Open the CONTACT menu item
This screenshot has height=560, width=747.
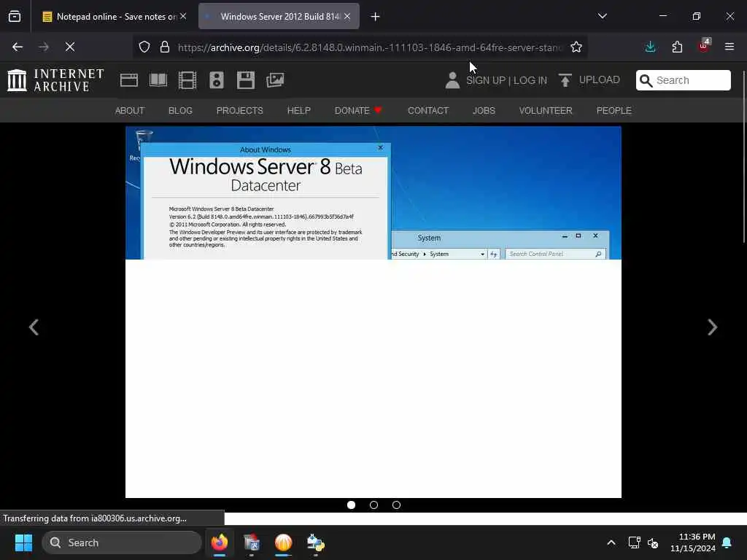tap(428, 111)
